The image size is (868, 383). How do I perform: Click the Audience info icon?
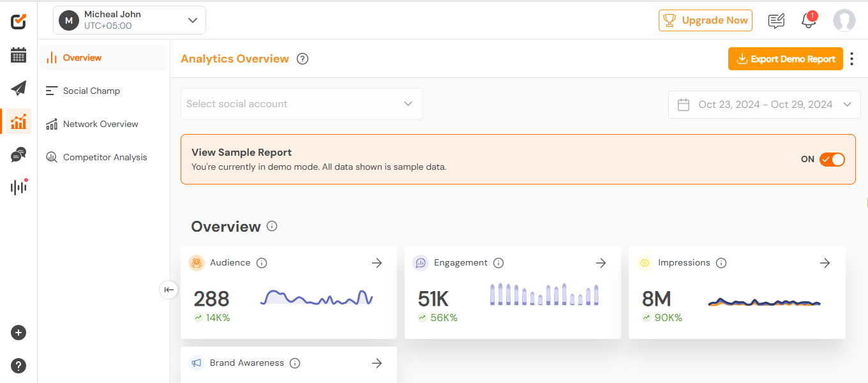click(x=262, y=263)
